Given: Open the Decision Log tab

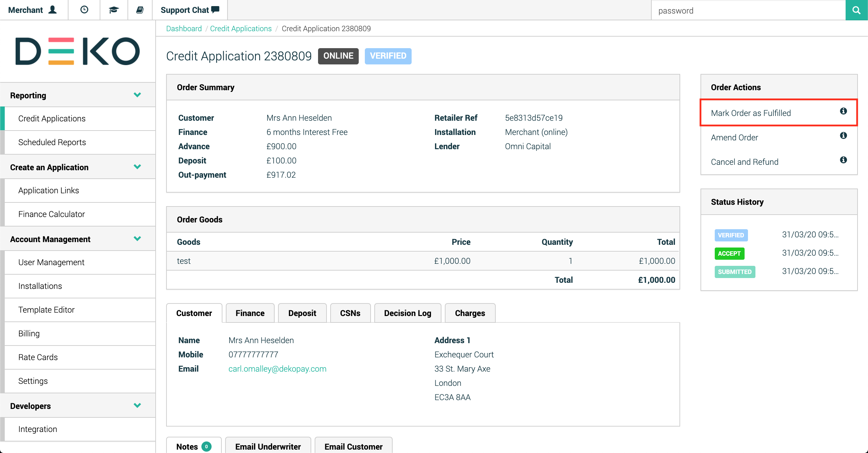Looking at the screenshot, I should pos(407,313).
